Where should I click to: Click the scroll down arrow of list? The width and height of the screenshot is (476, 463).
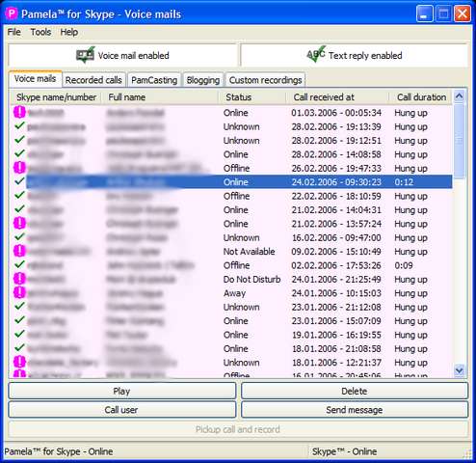[460, 370]
